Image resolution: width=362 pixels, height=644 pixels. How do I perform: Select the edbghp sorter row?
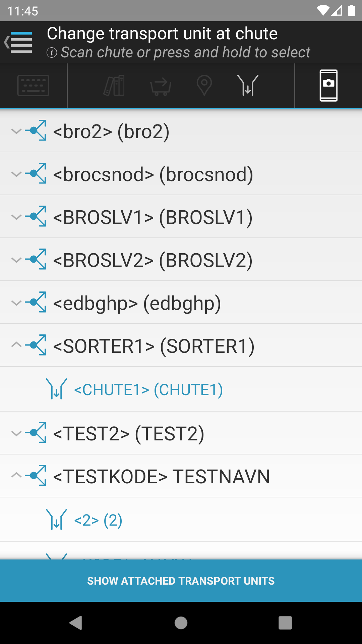pyautogui.click(x=181, y=303)
